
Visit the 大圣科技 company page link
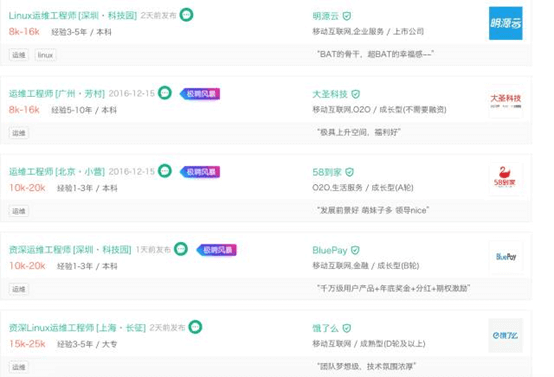click(330, 94)
